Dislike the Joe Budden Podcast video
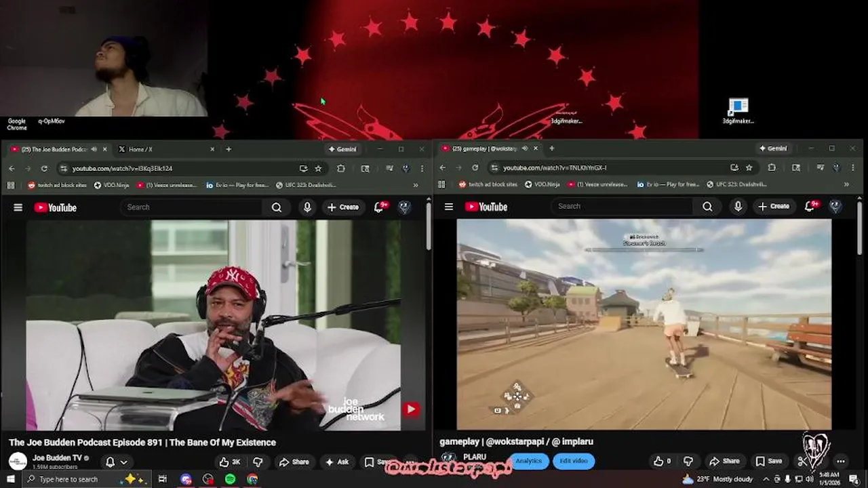The image size is (868, 488). [258, 462]
